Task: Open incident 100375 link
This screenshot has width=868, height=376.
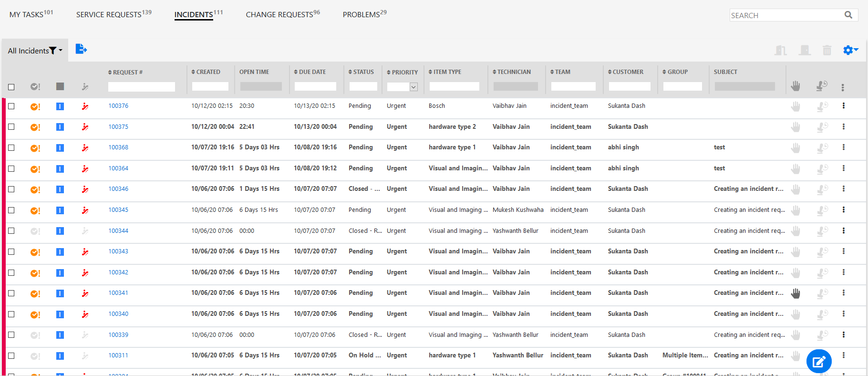Action: [x=118, y=127]
